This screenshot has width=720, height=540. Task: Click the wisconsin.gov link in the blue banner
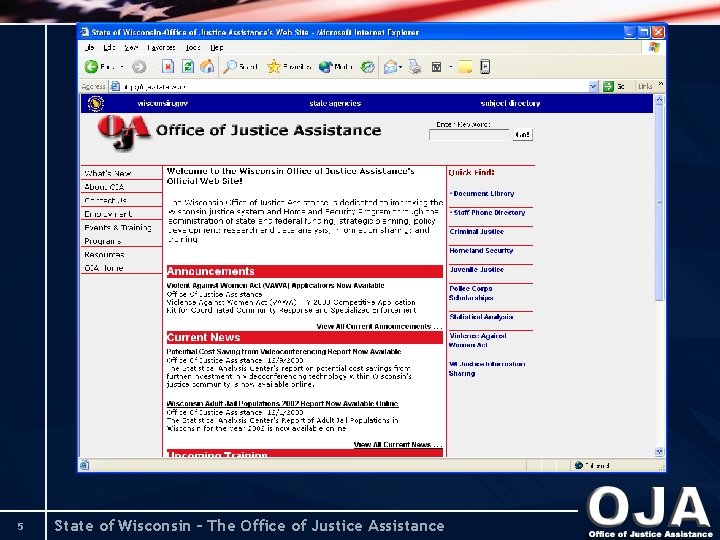tap(163, 103)
